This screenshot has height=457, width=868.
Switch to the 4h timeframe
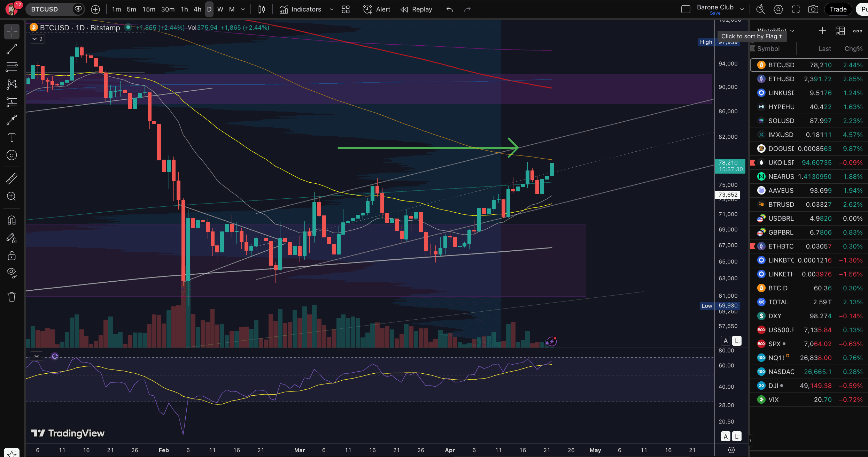[197, 9]
